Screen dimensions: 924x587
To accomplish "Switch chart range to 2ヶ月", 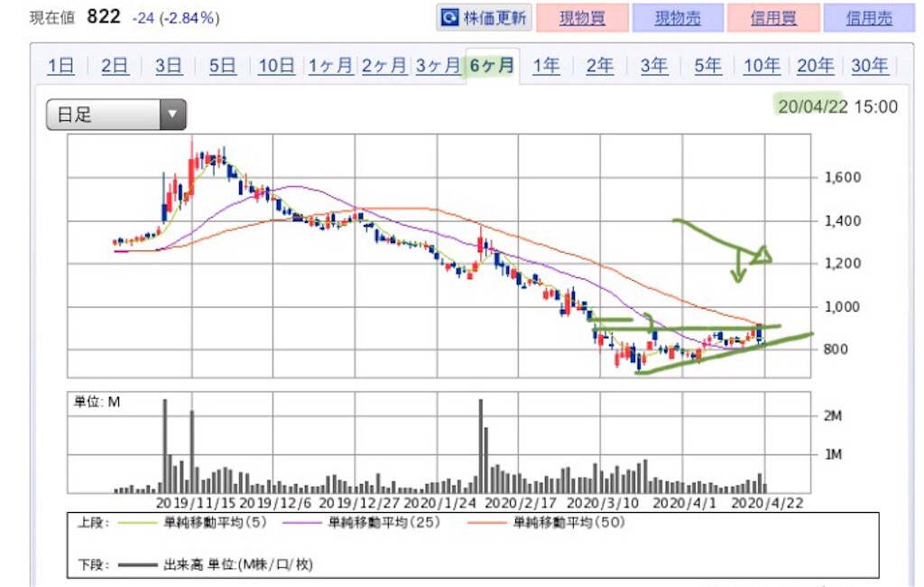I will pos(383,66).
